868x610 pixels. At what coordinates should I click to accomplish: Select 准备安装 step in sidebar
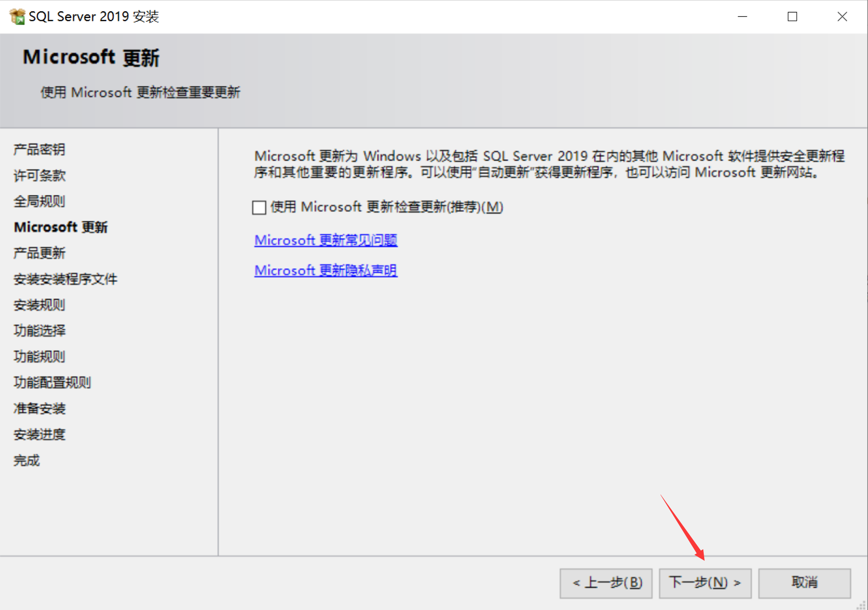coord(39,409)
